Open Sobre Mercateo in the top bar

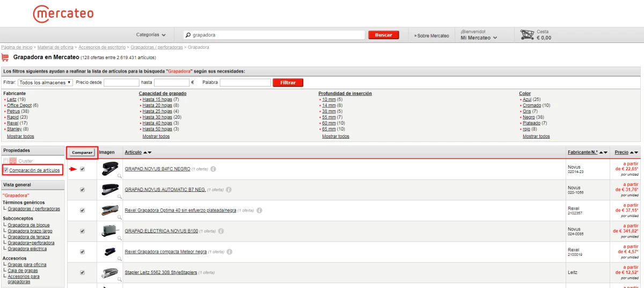431,35
